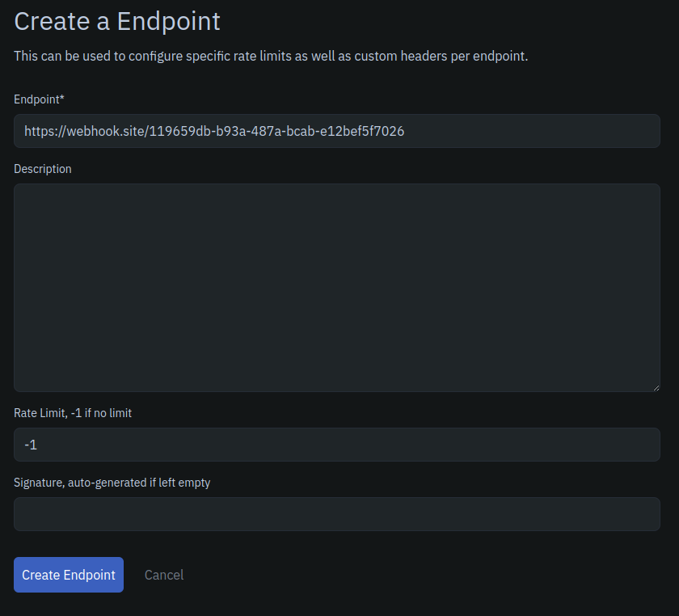Click the textarea resize grip in the corner
The height and width of the screenshot is (616, 679).
[x=656, y=387]
